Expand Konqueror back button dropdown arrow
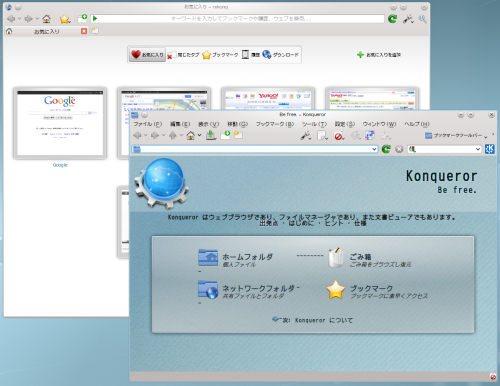500x386 pixels. point(146,135)
